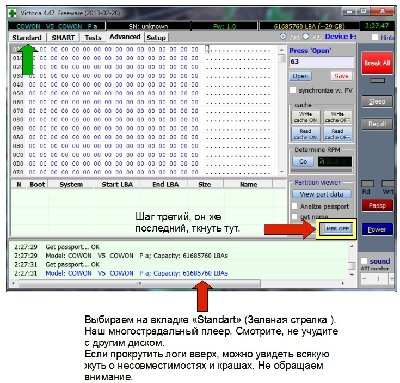Go to the Setup tab
The width and height of the screenshot is (400, 383).
(x=156, y=38)
